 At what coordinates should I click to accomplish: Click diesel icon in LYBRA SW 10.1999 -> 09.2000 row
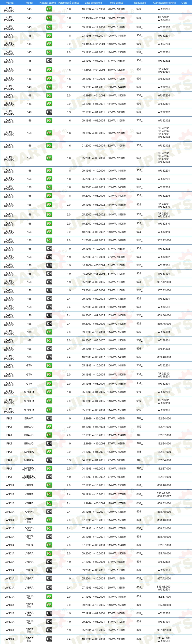pos(49,639)
